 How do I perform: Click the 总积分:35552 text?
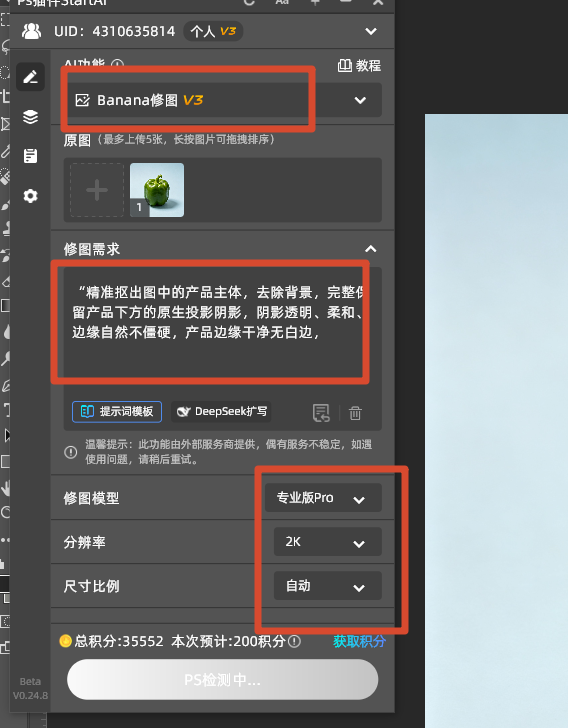point(119,641)
